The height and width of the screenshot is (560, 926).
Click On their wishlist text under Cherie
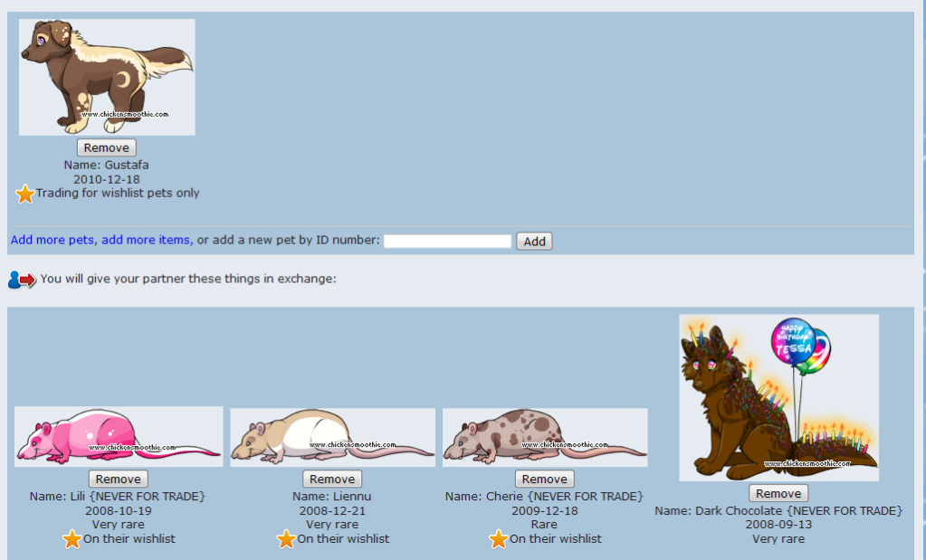[x=556, y=539]
